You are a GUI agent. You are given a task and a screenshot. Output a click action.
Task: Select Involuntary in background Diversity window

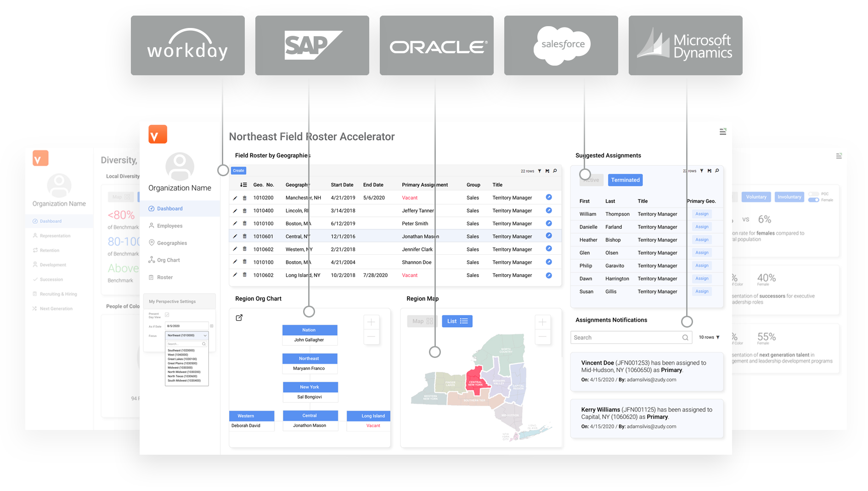point(789,197)
